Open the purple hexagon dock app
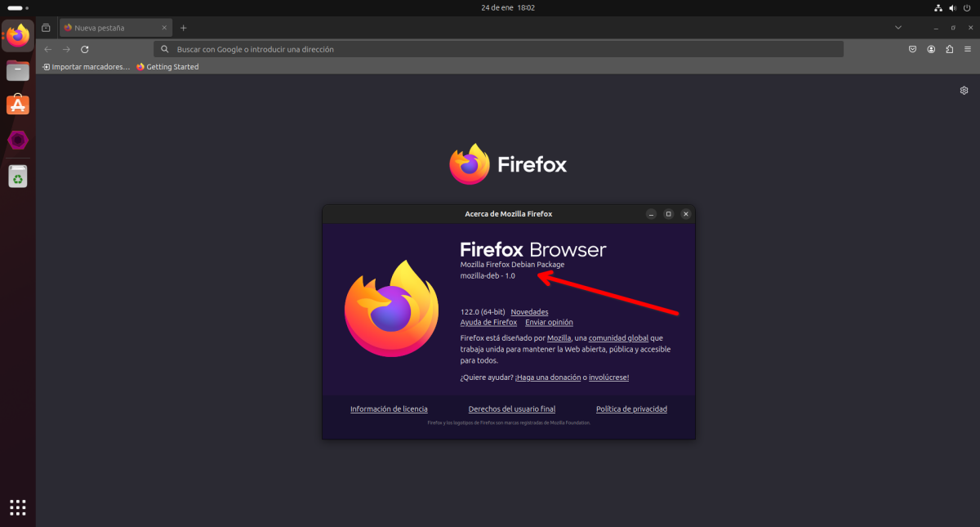The width and height of the screenshot is (980, 527). point(18,141)
